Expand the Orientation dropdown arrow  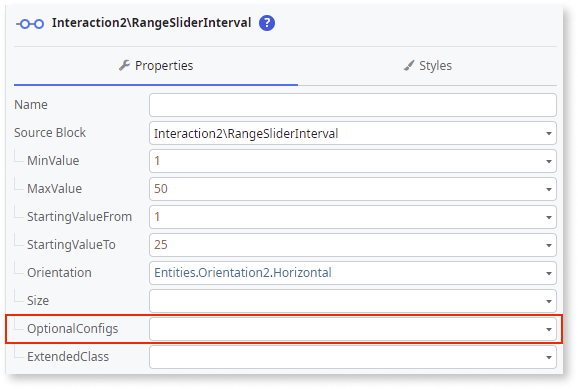[549, 274]
